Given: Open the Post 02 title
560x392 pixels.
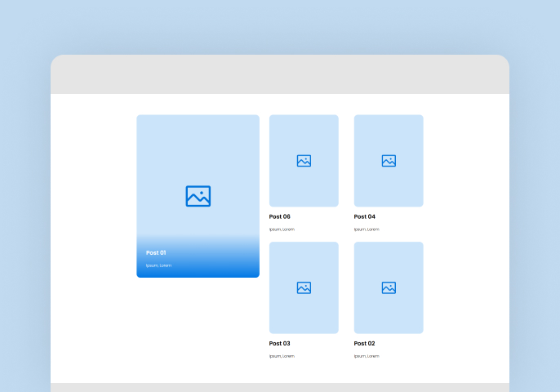Looking at the screenshot, I should tap(364, 343).
